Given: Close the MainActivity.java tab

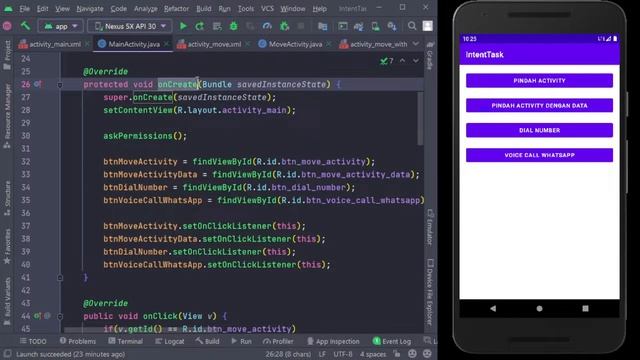Looking at the screenshot, I should pyautogui.click(x=166, y=44).
